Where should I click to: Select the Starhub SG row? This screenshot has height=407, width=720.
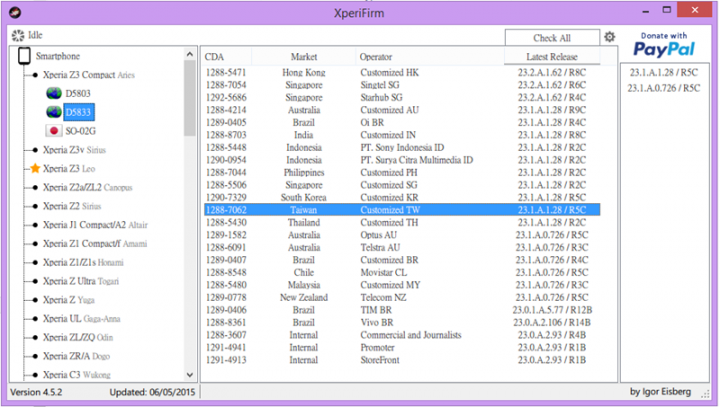coord(402,97)
